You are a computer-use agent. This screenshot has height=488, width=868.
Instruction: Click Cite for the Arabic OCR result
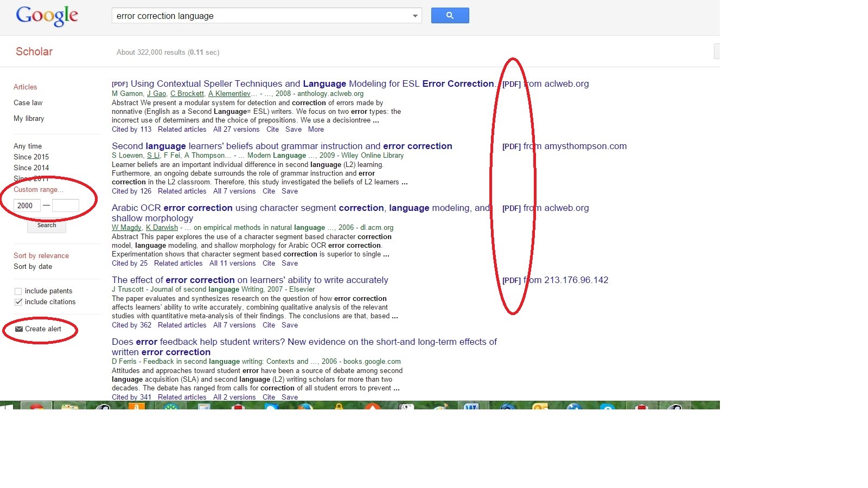[x=269, y=263]
